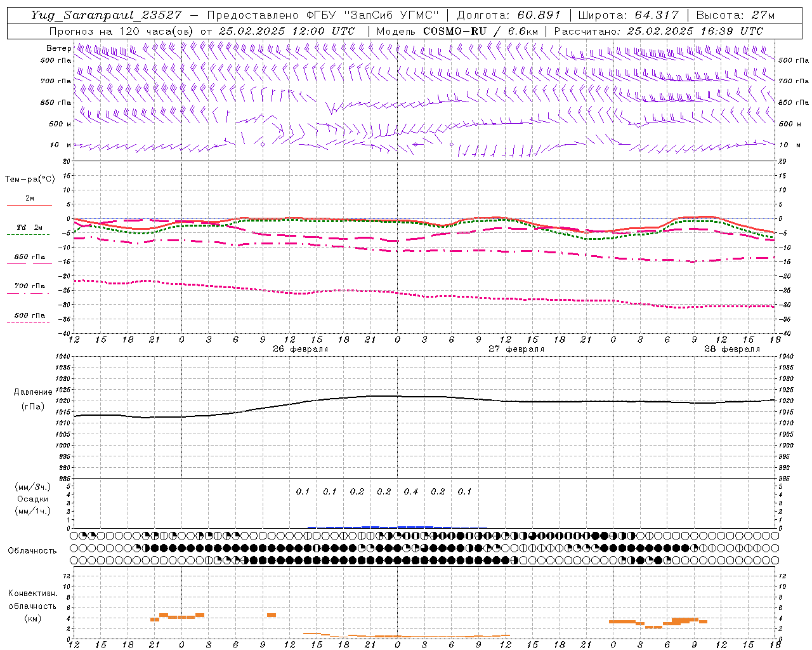Select the elevation text Высота: 27м
Viewport: 812px width, 650px height.
[x=735, y=15]
